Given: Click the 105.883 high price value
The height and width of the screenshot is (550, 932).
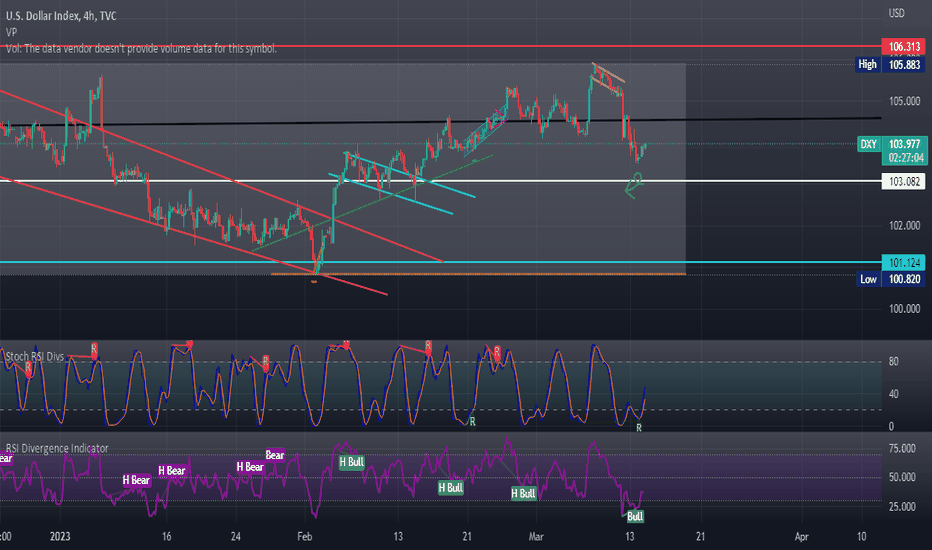Looking at the screenshot, I should [x=904, y=64].
